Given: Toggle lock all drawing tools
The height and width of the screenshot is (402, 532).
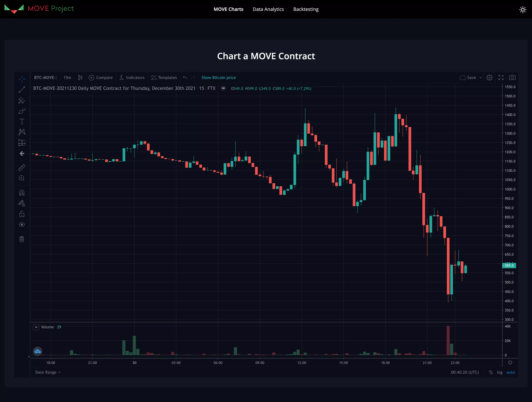Looking at the screenshot, I should click(22, 214).
